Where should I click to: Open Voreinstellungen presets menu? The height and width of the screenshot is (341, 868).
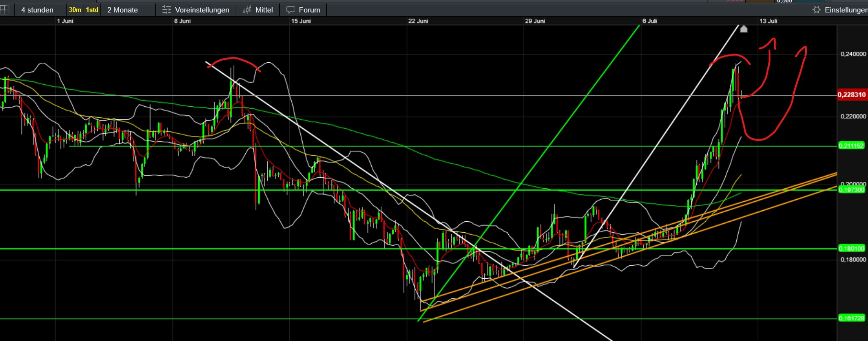(196, 10)
